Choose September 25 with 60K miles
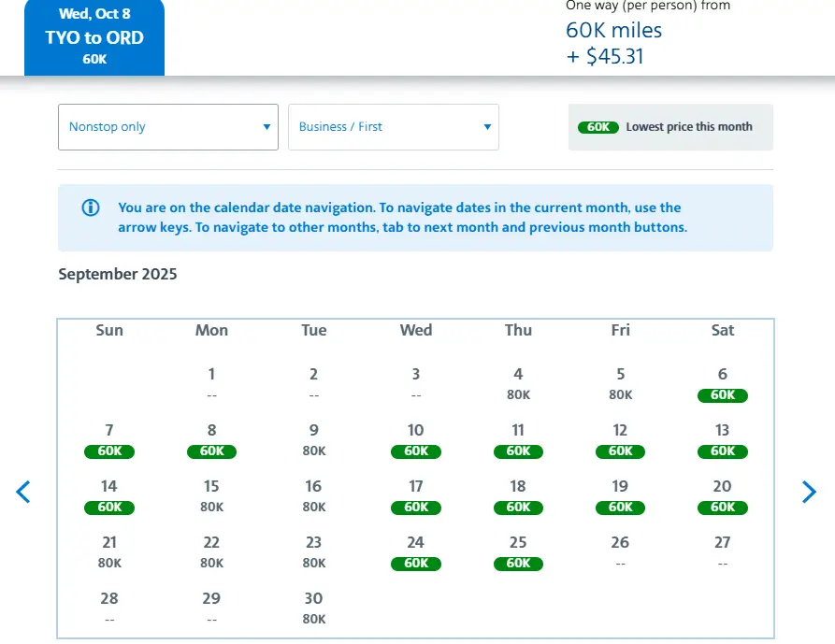 [518, 552]
